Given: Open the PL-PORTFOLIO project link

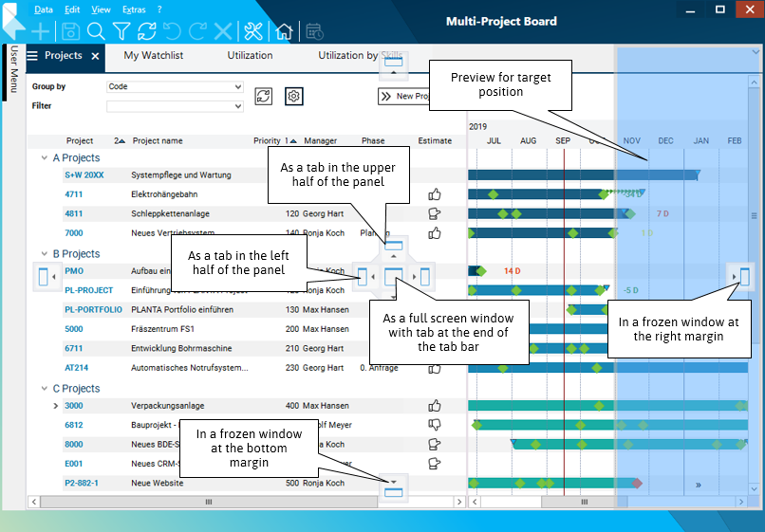Looking at the screenshot, I should coord(93,309).
